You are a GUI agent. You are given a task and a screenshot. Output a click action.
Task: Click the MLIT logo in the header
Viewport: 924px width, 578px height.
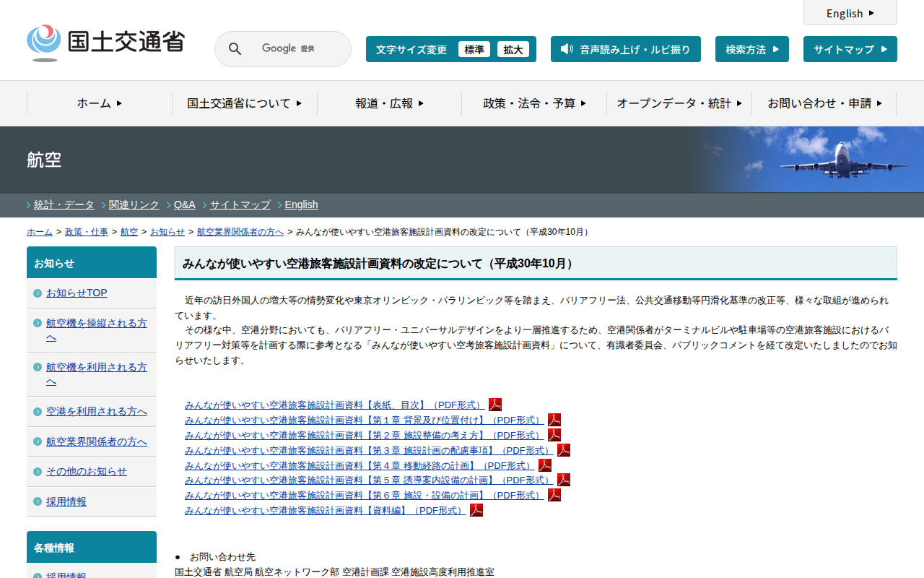[x=105, y=43]
